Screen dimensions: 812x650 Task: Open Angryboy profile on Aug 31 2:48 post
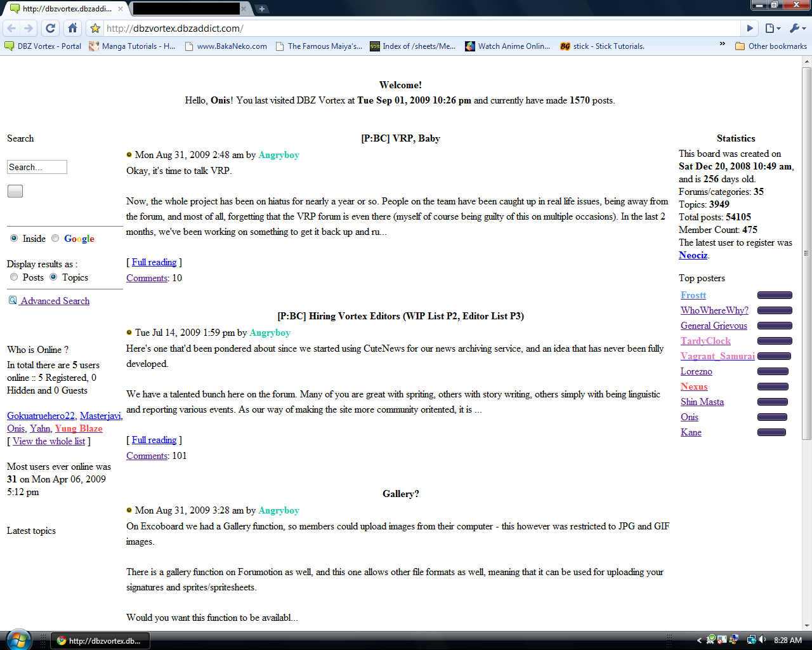(x=278, y=155)
